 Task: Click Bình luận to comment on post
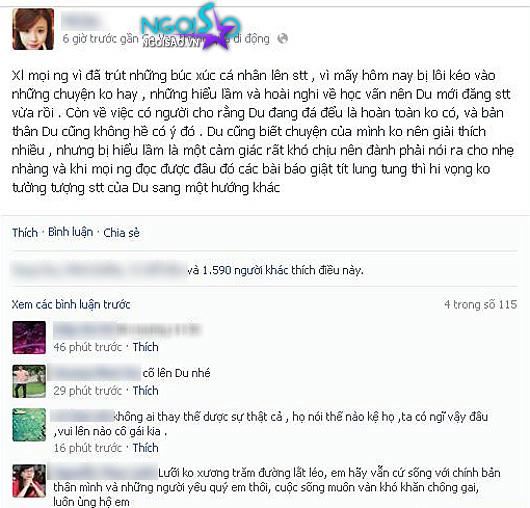click(x=70, y=232)
